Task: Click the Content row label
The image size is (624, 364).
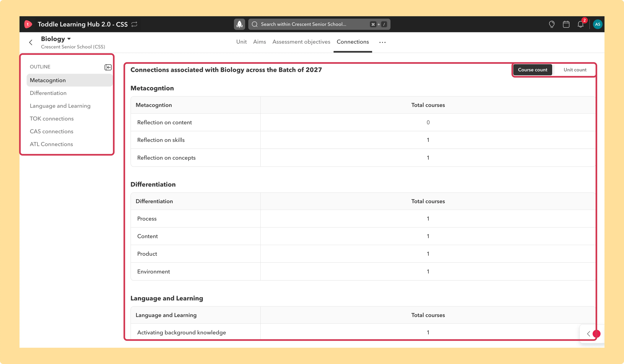Action: point(147,236)
